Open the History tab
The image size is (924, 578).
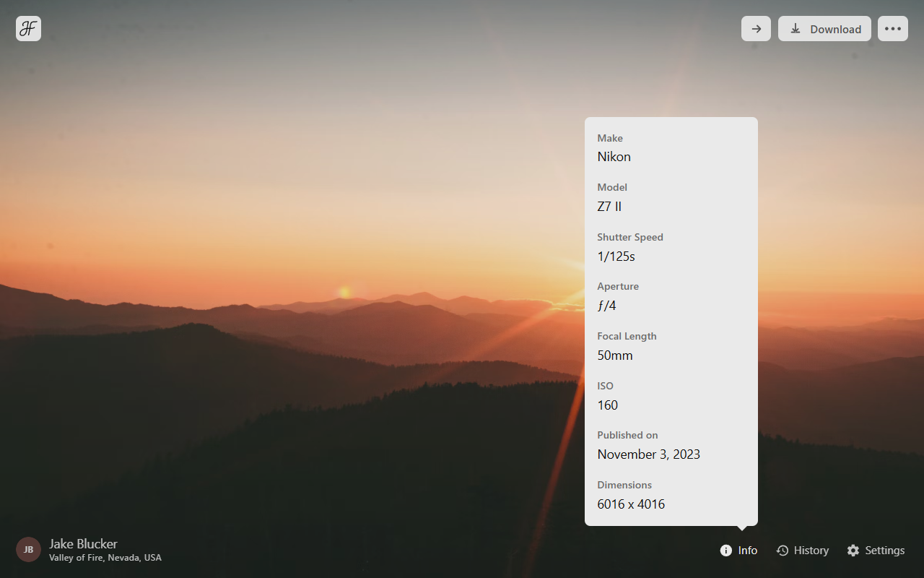(x=803, y=551)
